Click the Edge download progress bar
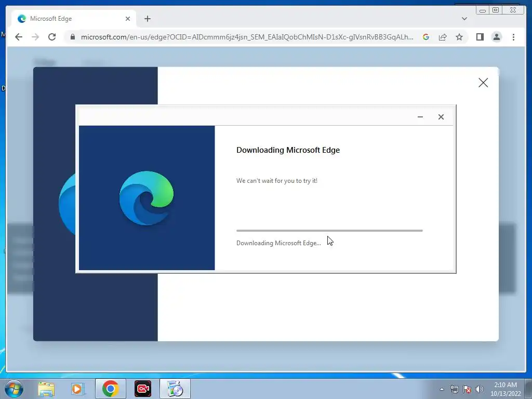This screenshot has width=532, height=399. pos(329,230)
